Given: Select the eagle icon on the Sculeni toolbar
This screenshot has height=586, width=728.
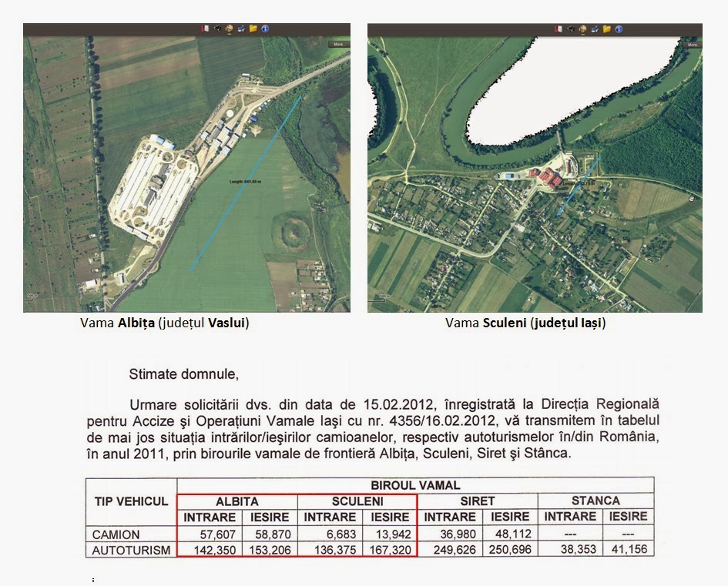Looking at the screenshot, I should [570, 29].
